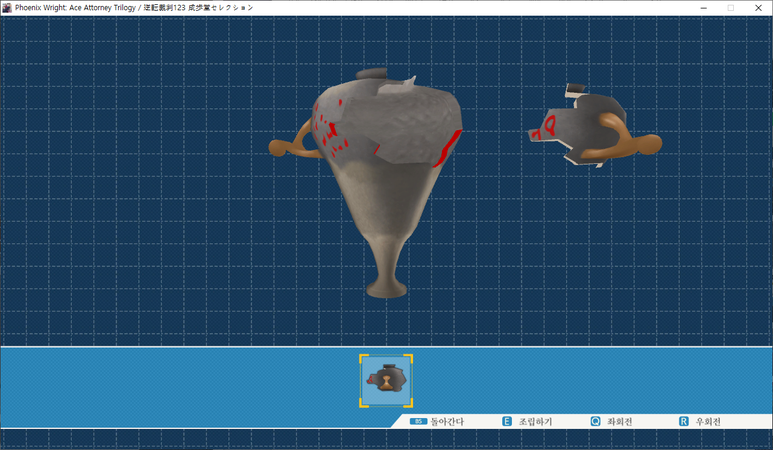Screen dimensions: 773x450
Task: Click the R key icon beside 우회전
Action: pos(684,421)
